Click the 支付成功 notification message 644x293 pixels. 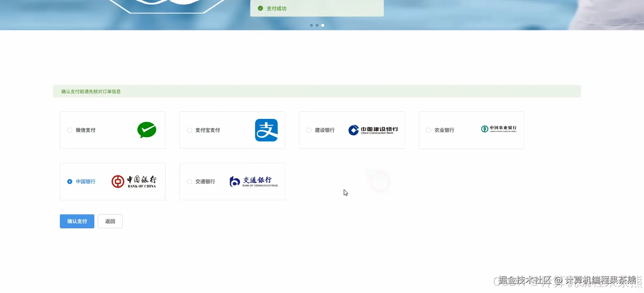(317, 8)
